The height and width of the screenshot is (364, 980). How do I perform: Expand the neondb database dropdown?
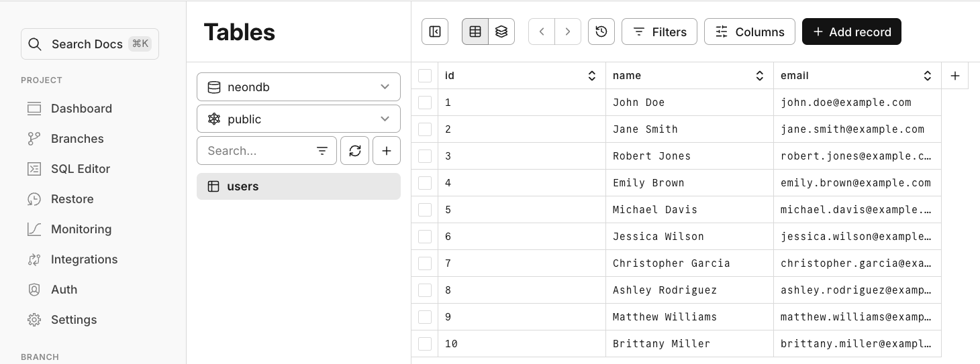coord(299,87)
